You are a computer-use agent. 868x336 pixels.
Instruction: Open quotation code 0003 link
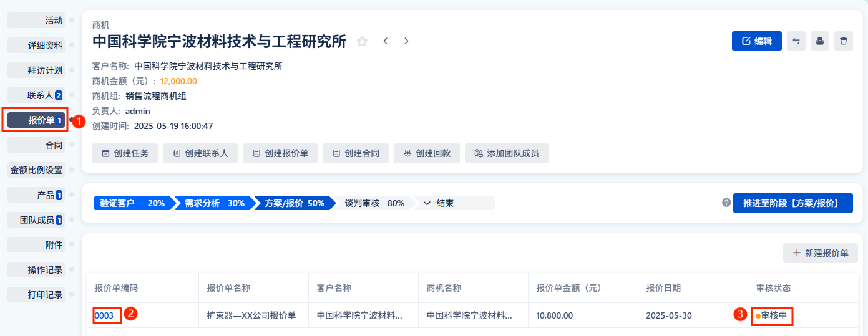(104, 315)
